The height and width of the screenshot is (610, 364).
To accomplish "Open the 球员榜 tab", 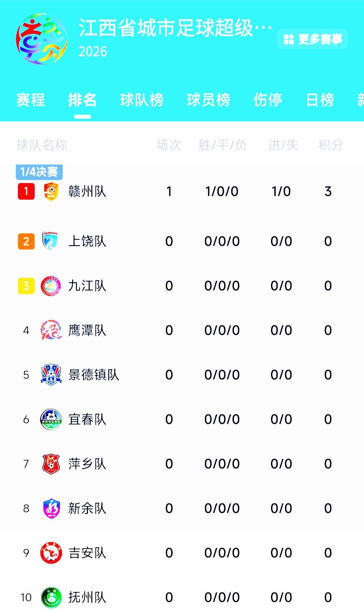I will click(x=209, y=100).
